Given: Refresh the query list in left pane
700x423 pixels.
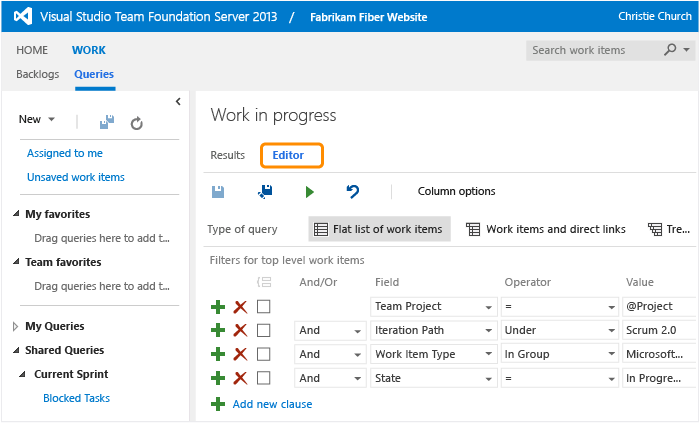Looking at the screenshot, I should pyautogui.click(x=137, y=123).
